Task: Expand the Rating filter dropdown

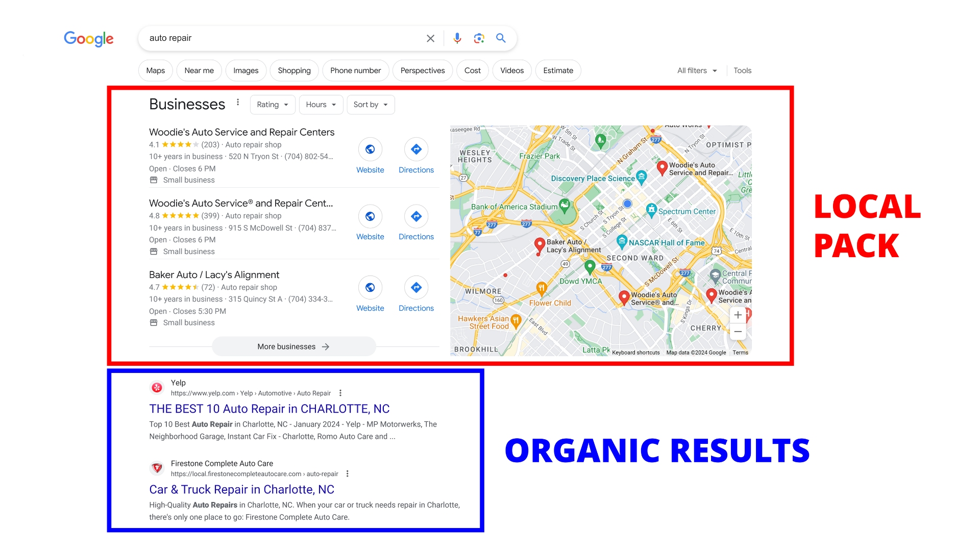Action: 273,105
